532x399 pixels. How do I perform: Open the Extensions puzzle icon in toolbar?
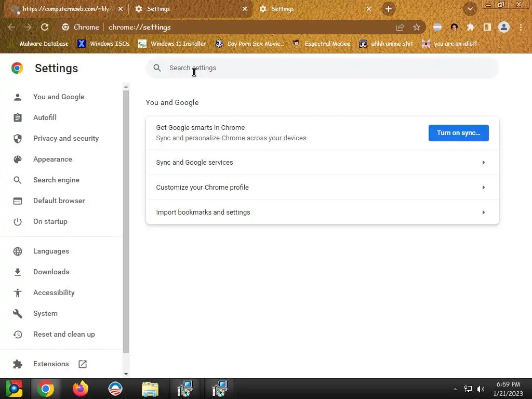470,27
